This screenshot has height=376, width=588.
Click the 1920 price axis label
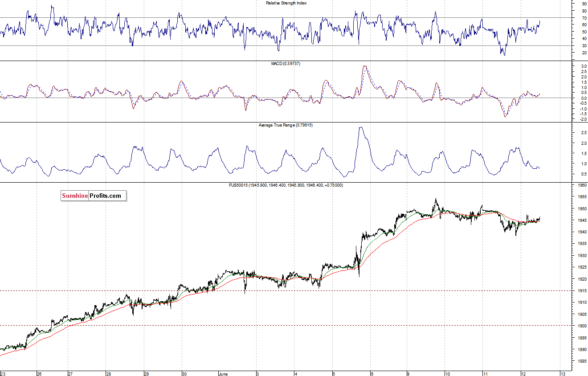coord(582,279)
